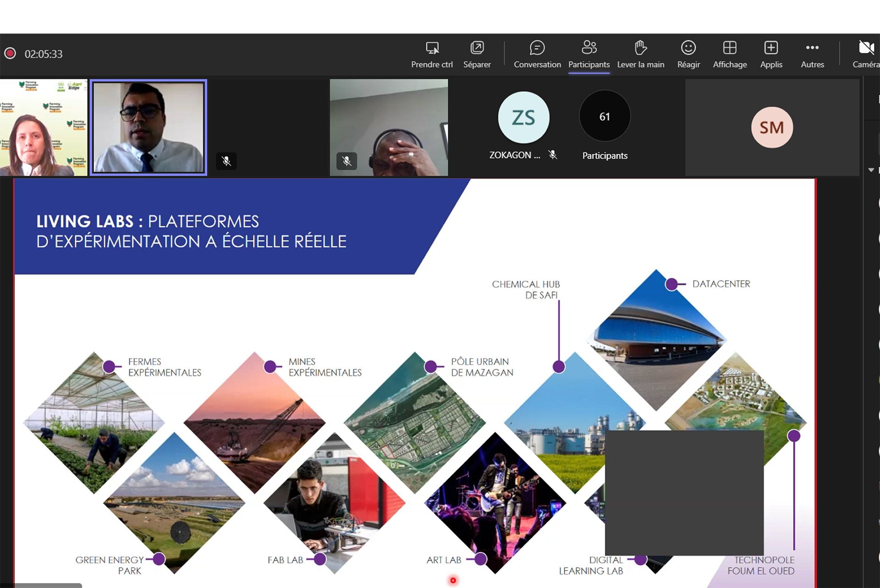Select the ZS participant avatar
This screenshot has width=880, height=588.
[x=523, y=118]
